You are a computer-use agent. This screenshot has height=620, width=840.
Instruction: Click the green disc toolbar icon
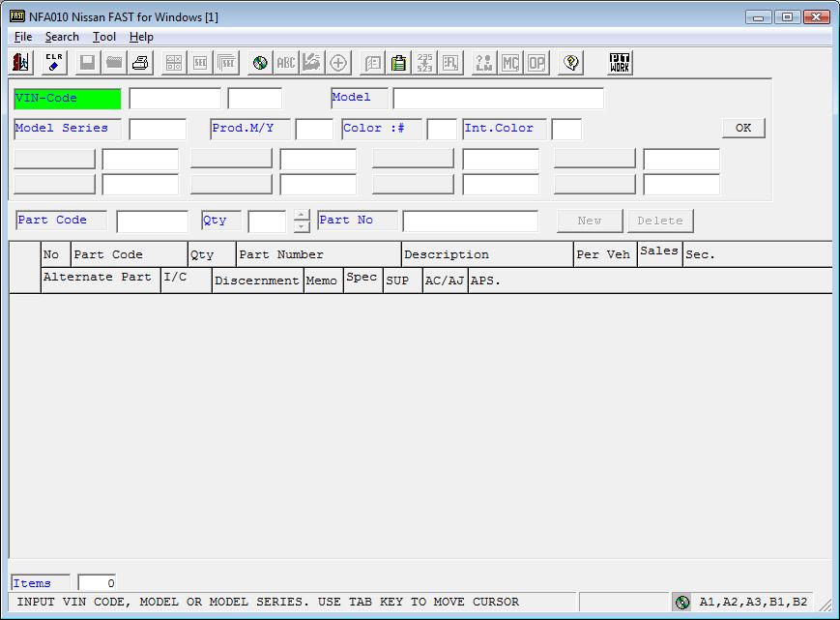click(x=260, y=63)
